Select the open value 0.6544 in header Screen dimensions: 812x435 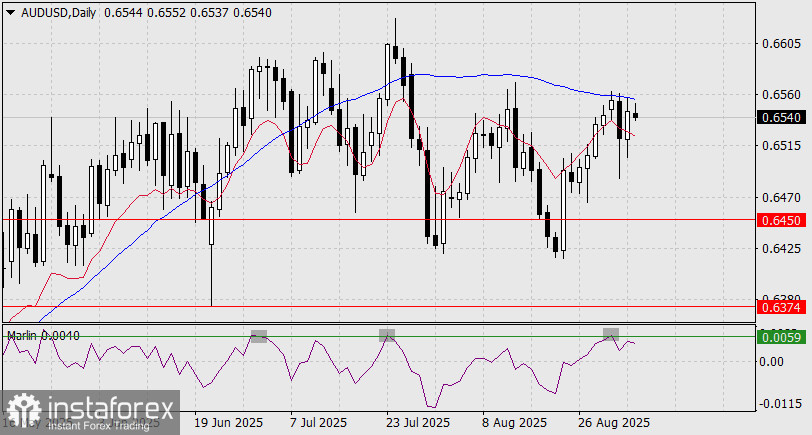tap(123, 13)
